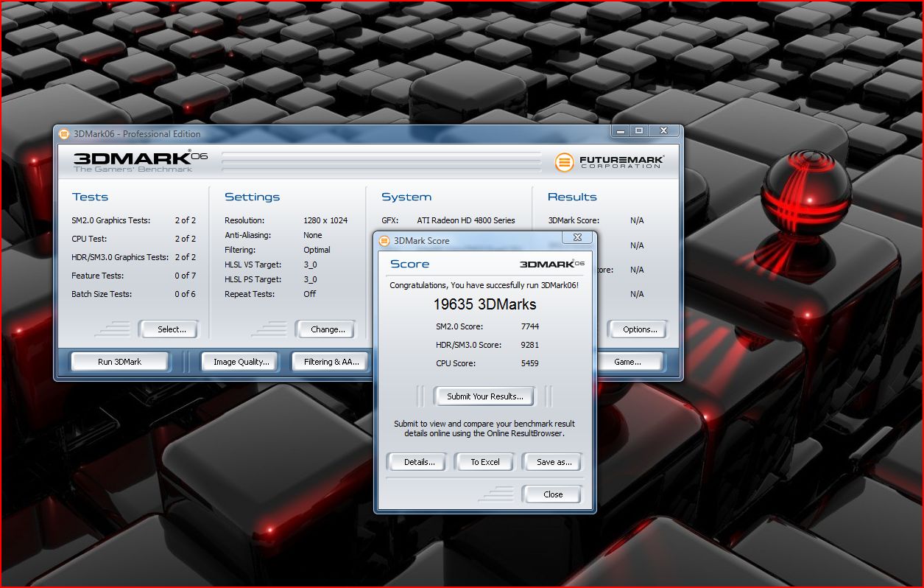Image resolution: width=924 pixels, height=588 pixels.
Task: Click the Congratulations message text
Action: (484, 285)
